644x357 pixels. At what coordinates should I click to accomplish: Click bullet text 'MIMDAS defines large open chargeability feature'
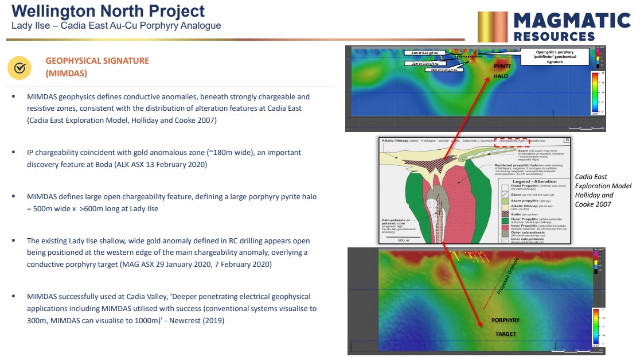tap(110, 197)
